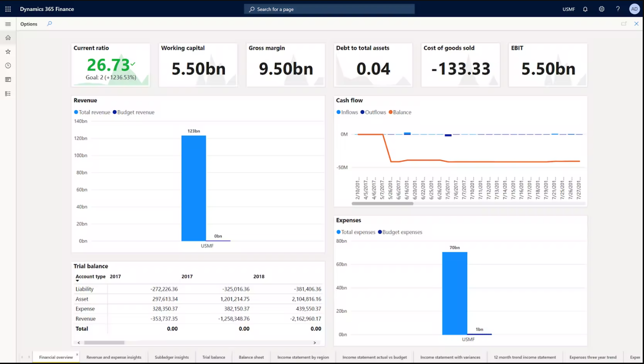
Task: Switch to Subledger insights tab
Action: click(x=172, y=357)
